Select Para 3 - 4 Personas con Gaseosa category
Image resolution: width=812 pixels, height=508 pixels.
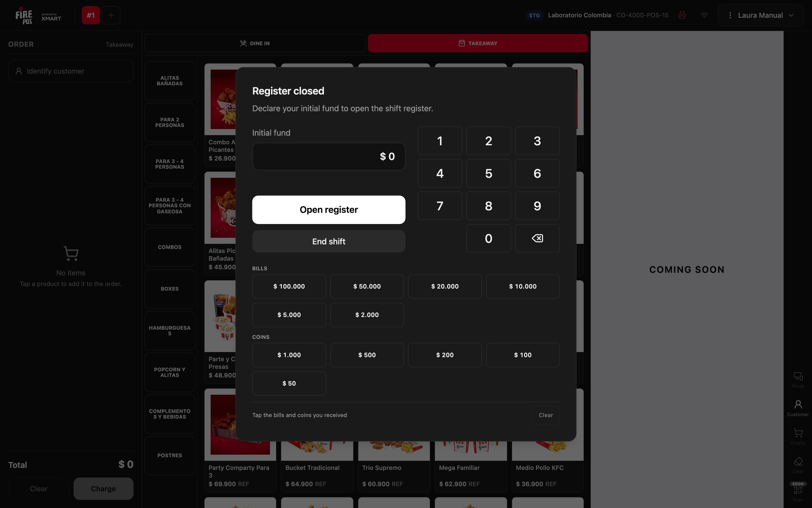(x=170, y=206)
